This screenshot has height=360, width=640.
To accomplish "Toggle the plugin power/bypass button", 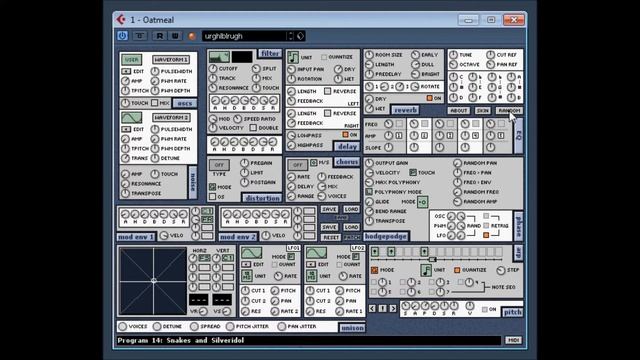I will [x=122, y=36].
